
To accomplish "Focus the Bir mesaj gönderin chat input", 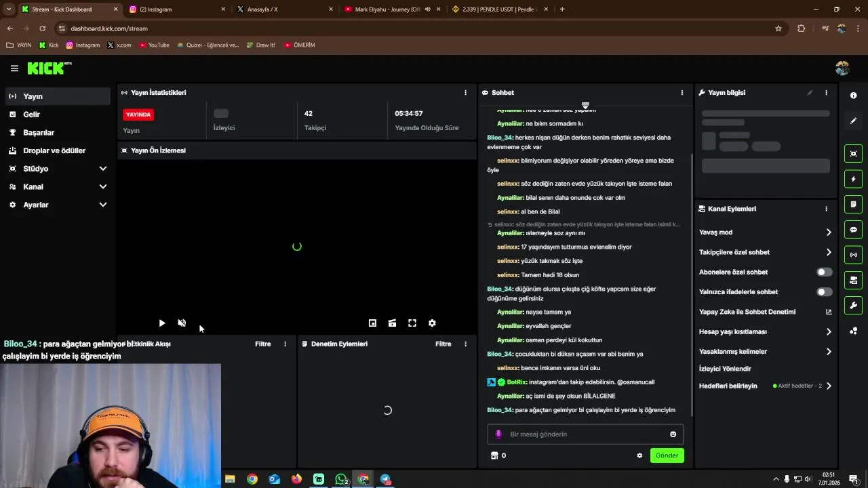I will click(585, 434).
